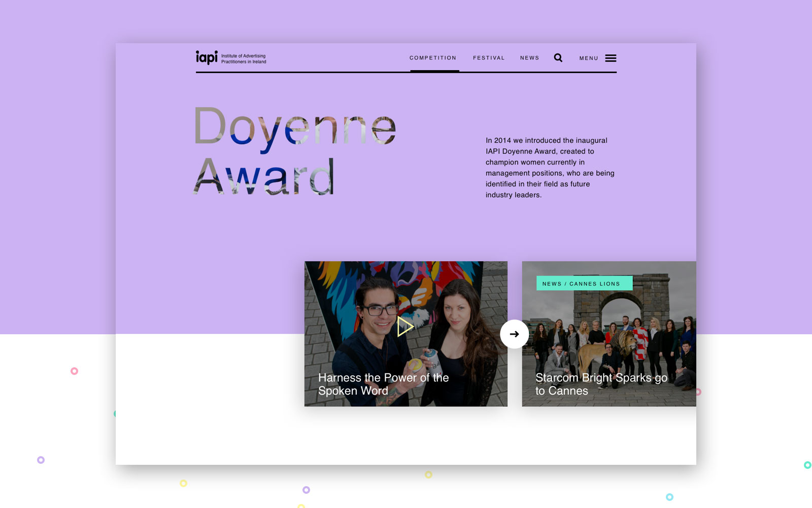Click the 2014 Doyenne Award intro paragraph

click(x=550, y=168)
